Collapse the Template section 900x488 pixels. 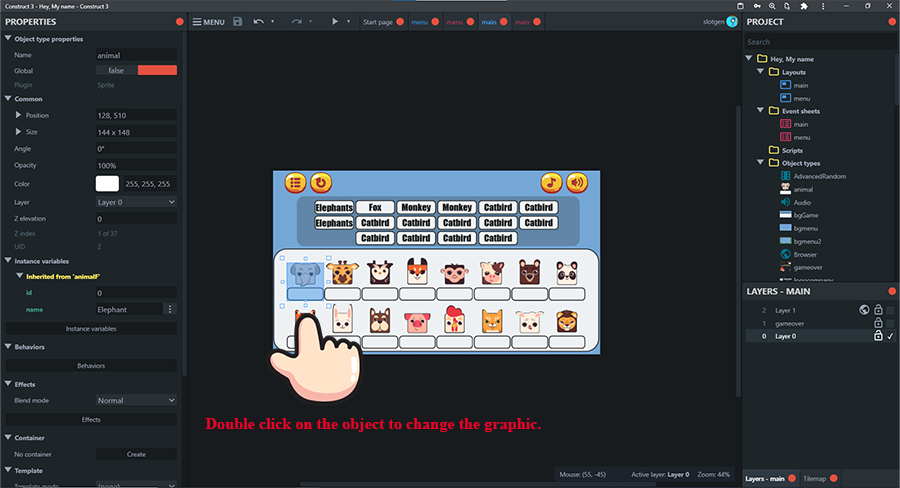point(8,470)
